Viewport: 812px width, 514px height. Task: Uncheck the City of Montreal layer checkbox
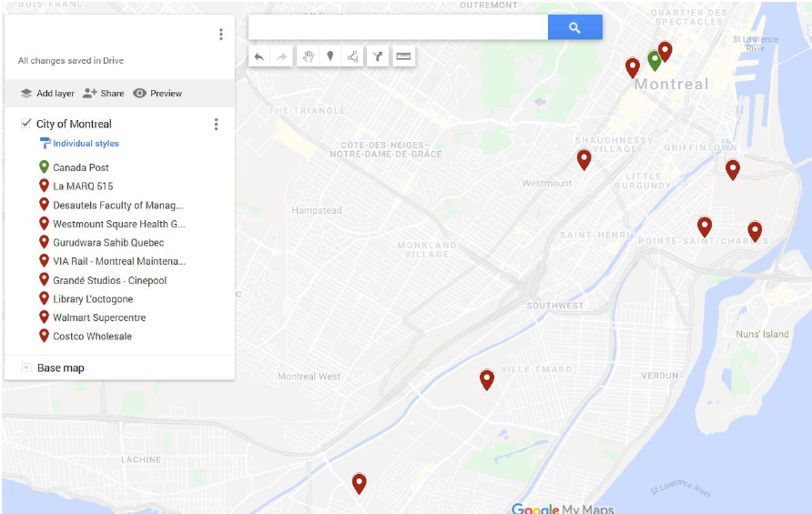click(x=25, y=123)
